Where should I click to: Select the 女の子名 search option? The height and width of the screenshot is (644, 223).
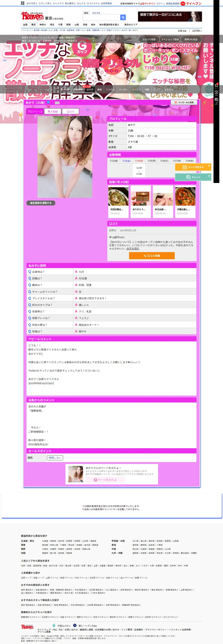coord(96,13)
